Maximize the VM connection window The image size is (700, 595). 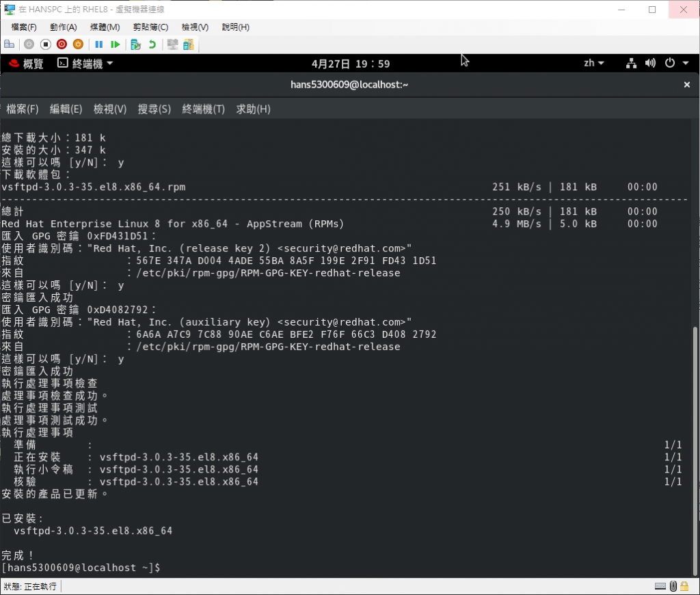(x=652, y=10)
